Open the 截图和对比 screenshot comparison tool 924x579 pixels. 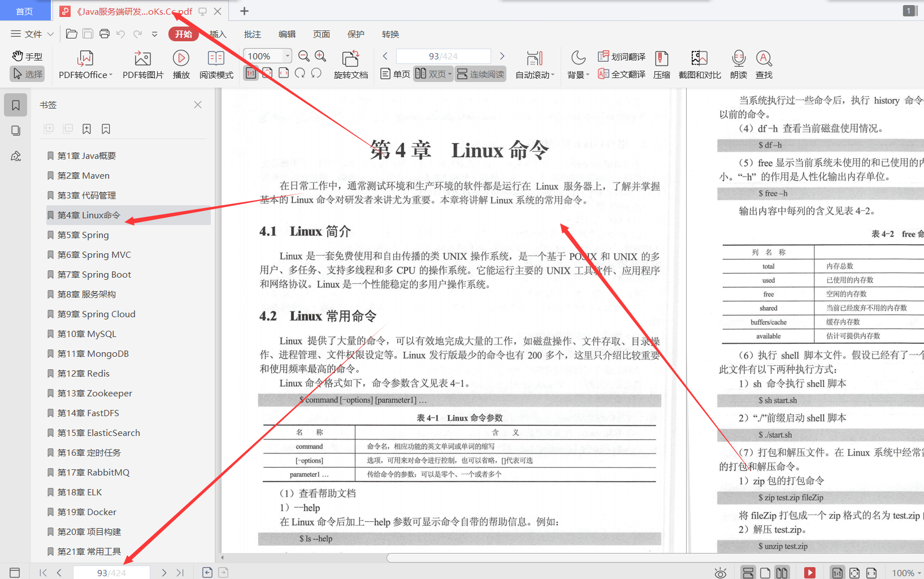tap(699, 64)
